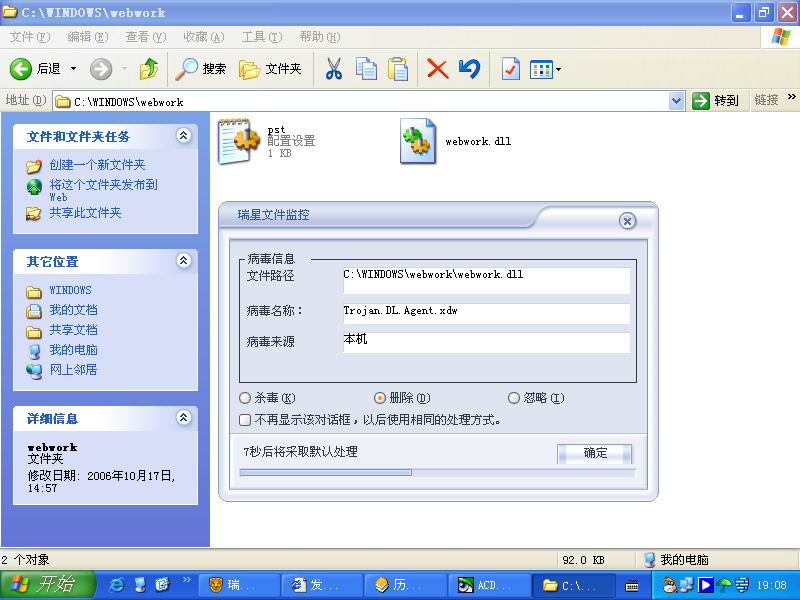The image size is (800, 600).
Task: Click the 病毒来源 本机 field
Action: [486, 343]
